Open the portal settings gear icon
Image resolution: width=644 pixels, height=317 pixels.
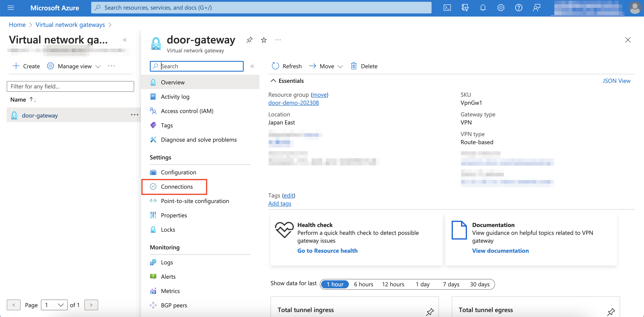coord(500,8)
